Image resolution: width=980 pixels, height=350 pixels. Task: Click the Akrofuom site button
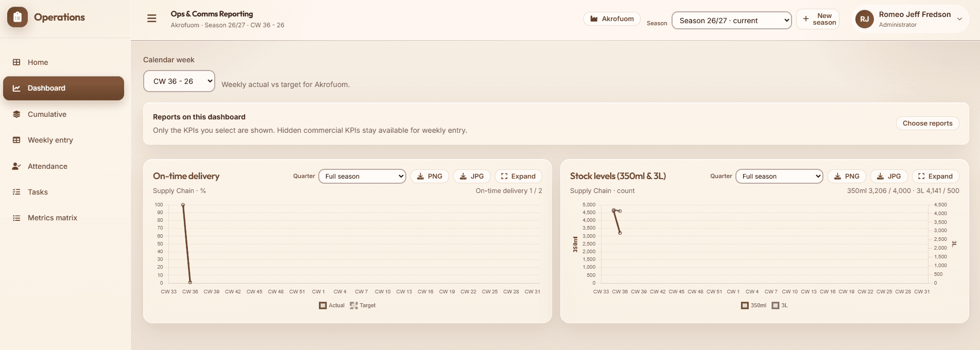point(612,19)
